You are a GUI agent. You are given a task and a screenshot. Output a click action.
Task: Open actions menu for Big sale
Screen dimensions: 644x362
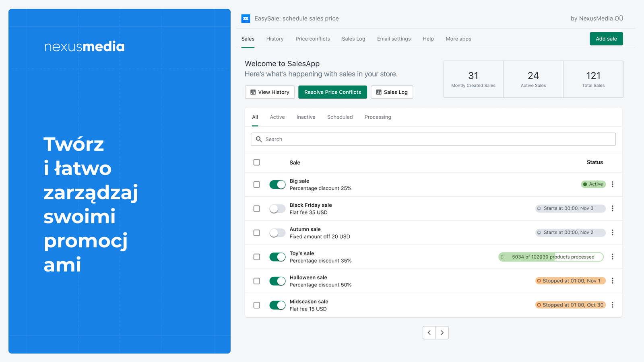(x=612, y=184)
